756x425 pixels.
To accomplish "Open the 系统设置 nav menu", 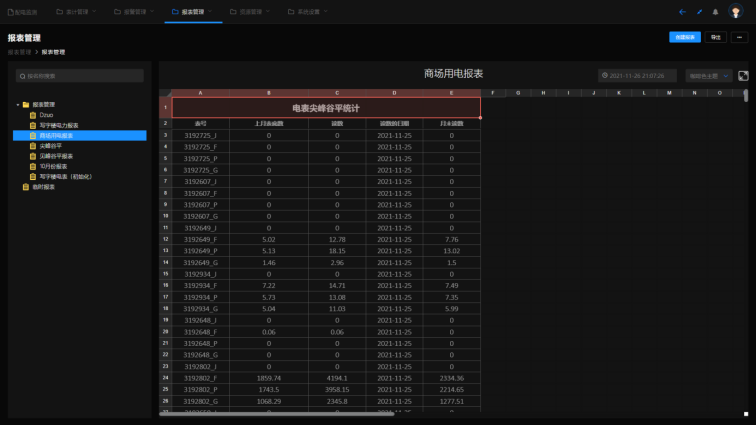I will click(x=308, y=12).
